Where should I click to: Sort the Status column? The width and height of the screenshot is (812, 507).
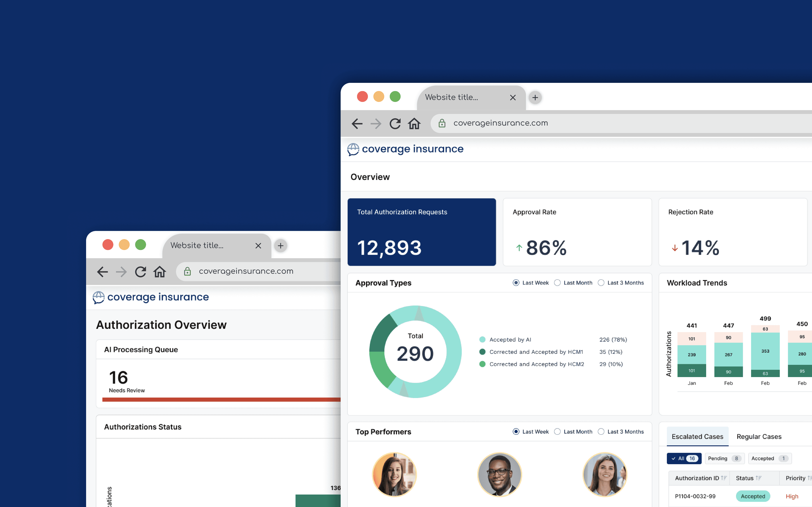pyautogui.click(x=759, y=478)
